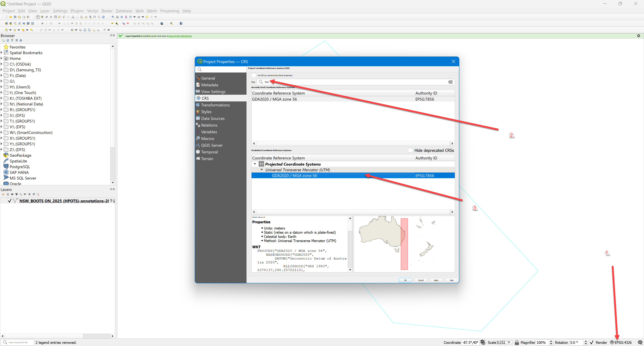Click the Save Project floppy icon

(x=15, y=17)
